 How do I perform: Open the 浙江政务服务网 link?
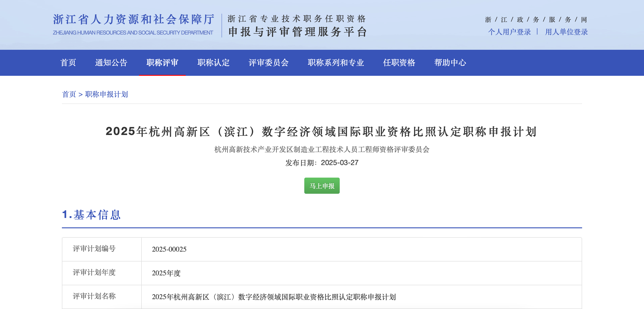536,20
